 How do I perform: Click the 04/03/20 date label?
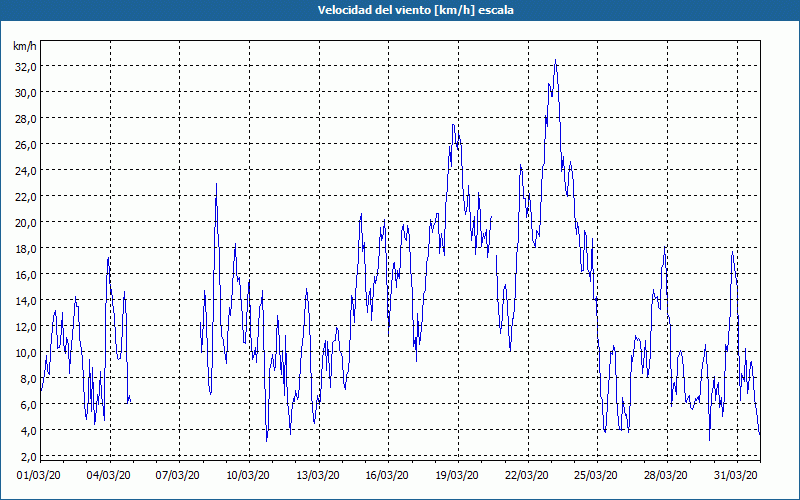click(109, 476)
